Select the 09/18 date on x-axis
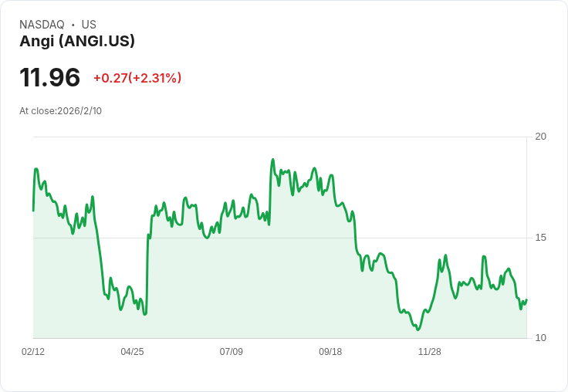568x392 pixels. pyautogui.click(x=330, y=352)
